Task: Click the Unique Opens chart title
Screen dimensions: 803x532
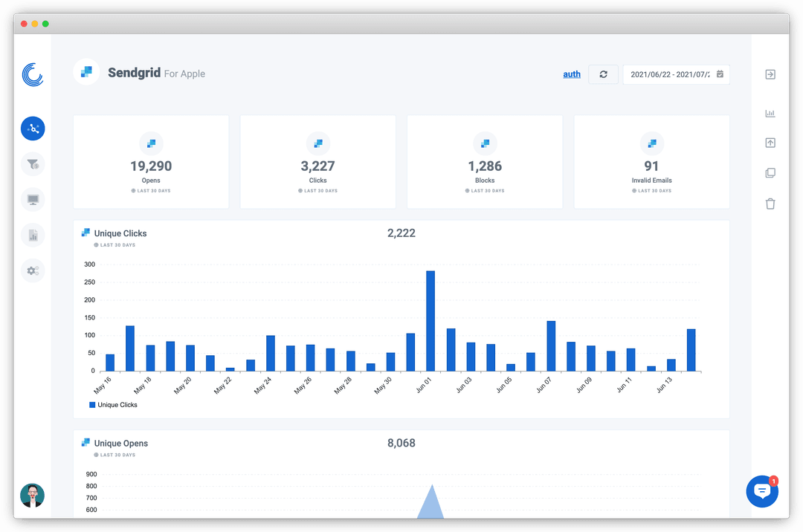Action: 121,444
